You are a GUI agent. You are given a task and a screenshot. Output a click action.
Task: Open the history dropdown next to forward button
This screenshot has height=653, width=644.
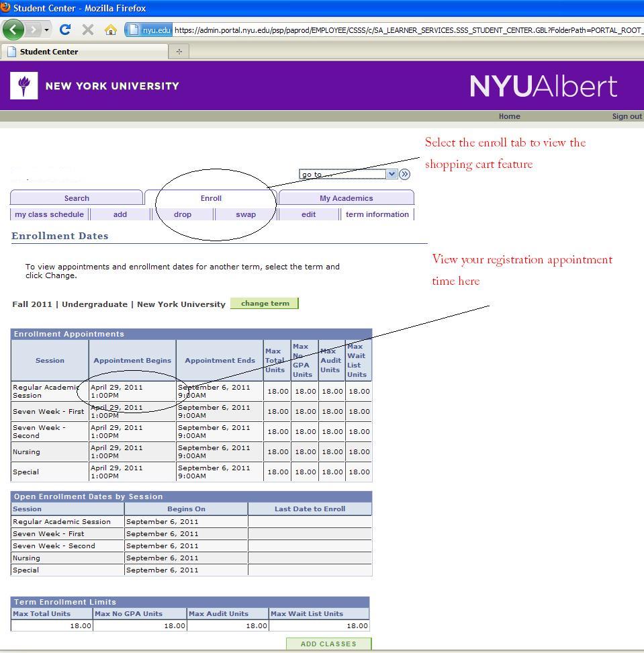coord(46,30)
